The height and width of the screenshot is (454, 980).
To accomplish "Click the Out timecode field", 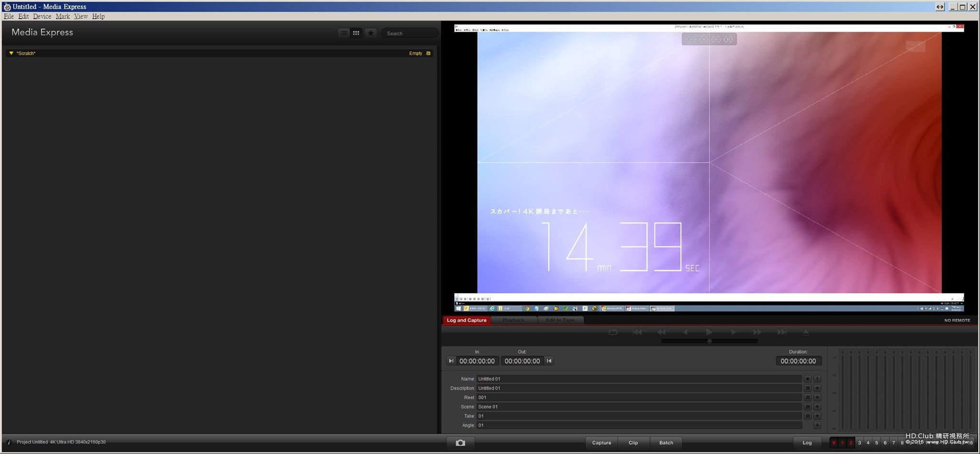I will pyautogui.click(x=522, y=361).
